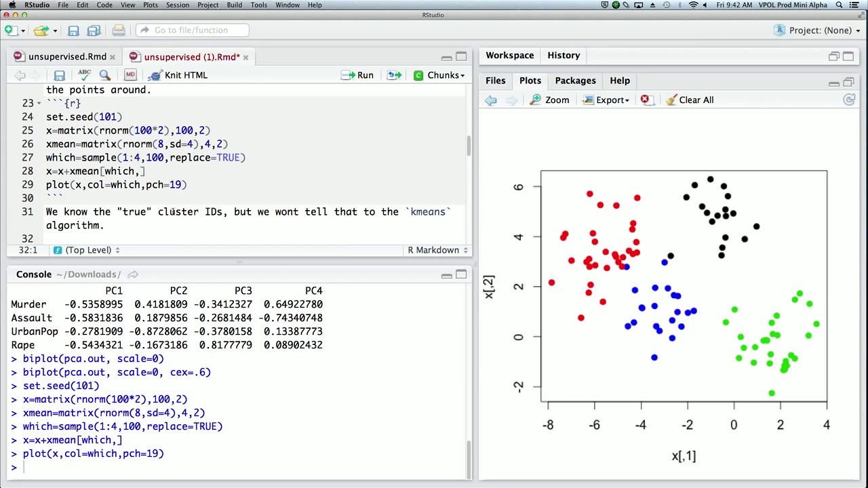
Task: Save the Rmd from editor toolbar
Action: pyautogui.click(x=60, y=75)
